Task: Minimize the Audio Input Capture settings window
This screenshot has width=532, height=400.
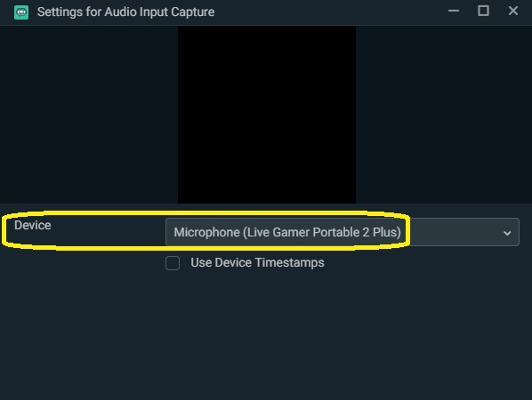Action: pyautogui.click(x=454, y=12)
